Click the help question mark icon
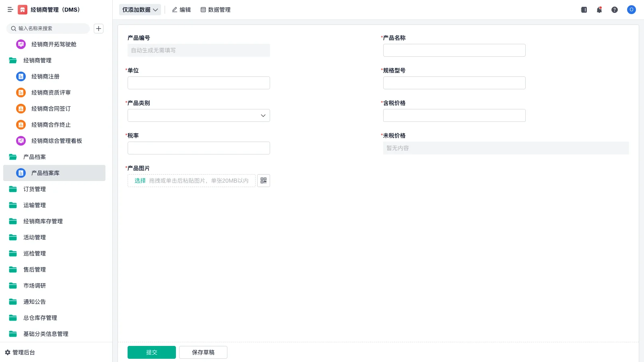This screenshot has width=644, height=362. click(x=615, y=10)
